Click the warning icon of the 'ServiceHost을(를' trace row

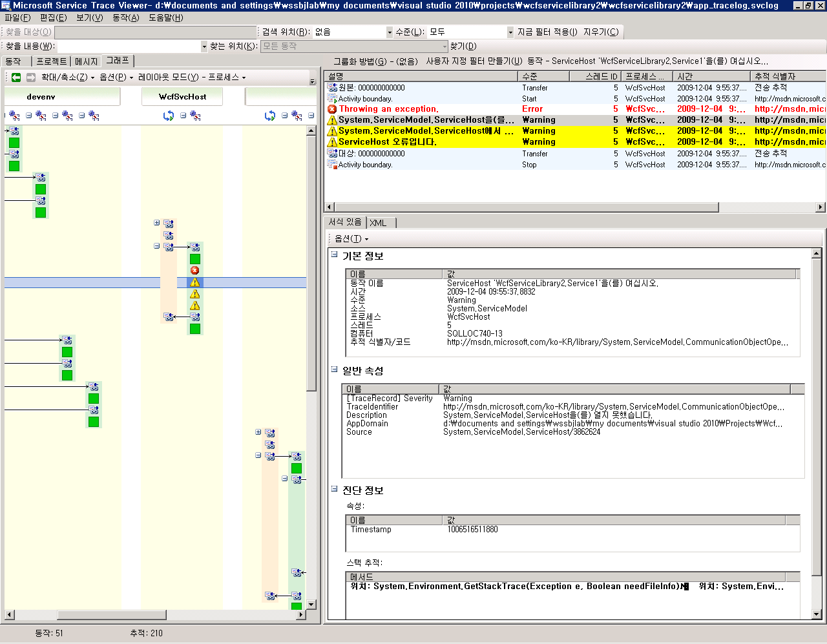332,120
